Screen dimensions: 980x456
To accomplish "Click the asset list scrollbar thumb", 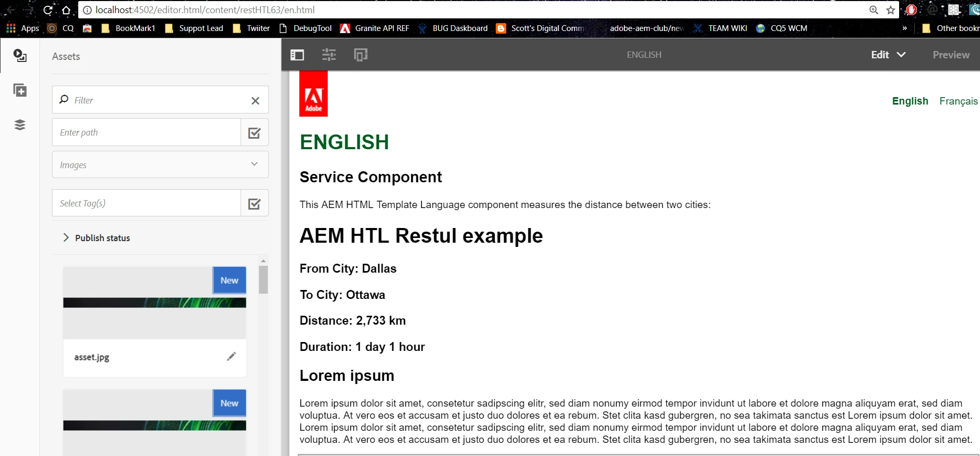I will [263, 279].
